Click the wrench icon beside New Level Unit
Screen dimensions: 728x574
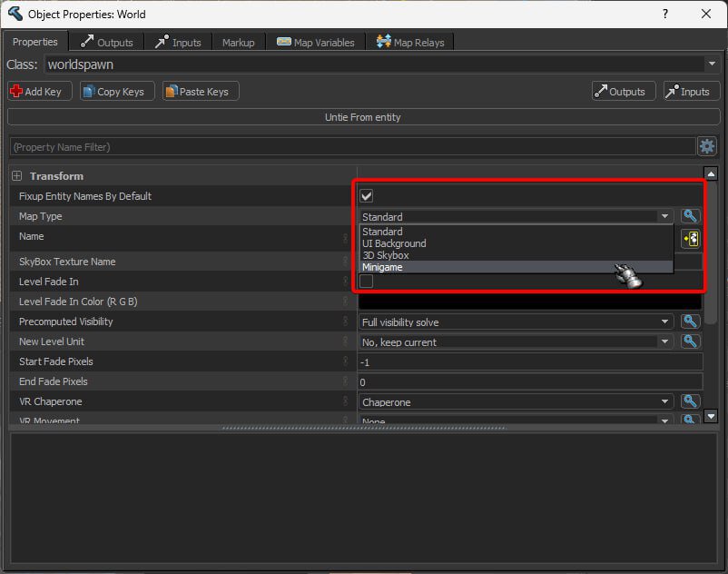coord(690,341)
